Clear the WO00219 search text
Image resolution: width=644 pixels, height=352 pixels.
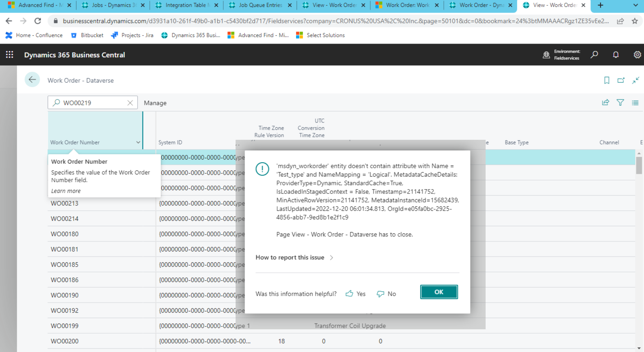tap(130, 103)
